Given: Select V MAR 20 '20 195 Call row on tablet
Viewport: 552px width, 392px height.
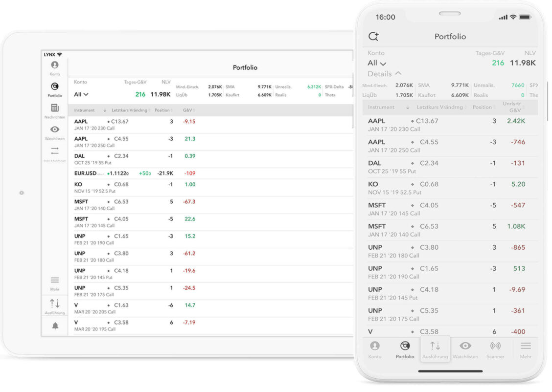Looking at the screenshot, I should click(x=210, y=326).
